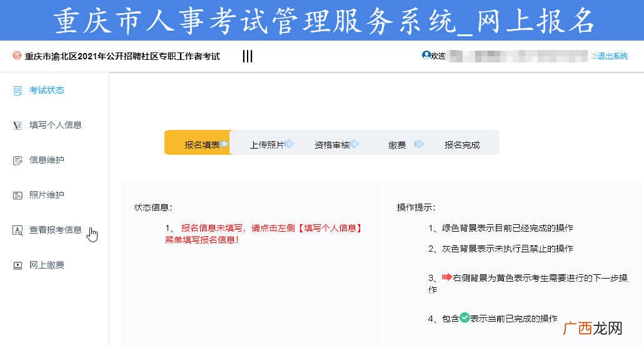Click exam title 重庆市渝北区2021年公开招聘社区专职工作者考试
Image resolution: width=644 pixels, height=346 pixels.
point(123,56)
